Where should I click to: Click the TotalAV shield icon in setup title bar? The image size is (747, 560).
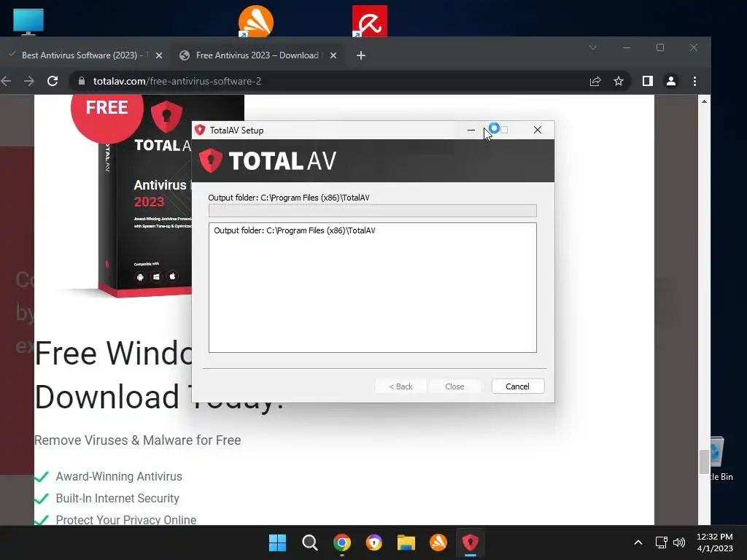tap(200, 130)
